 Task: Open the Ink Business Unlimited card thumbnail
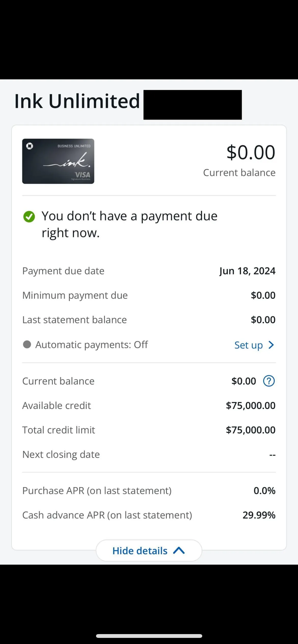coord(58,161)
